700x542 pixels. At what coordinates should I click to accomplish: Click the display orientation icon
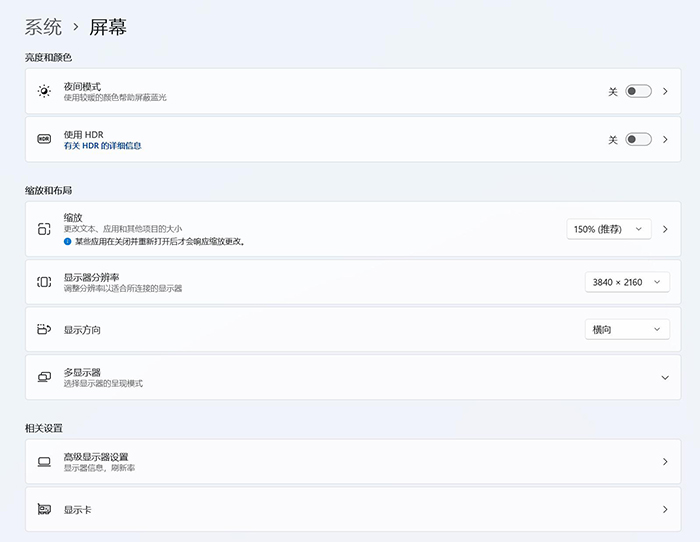(43, 329)
